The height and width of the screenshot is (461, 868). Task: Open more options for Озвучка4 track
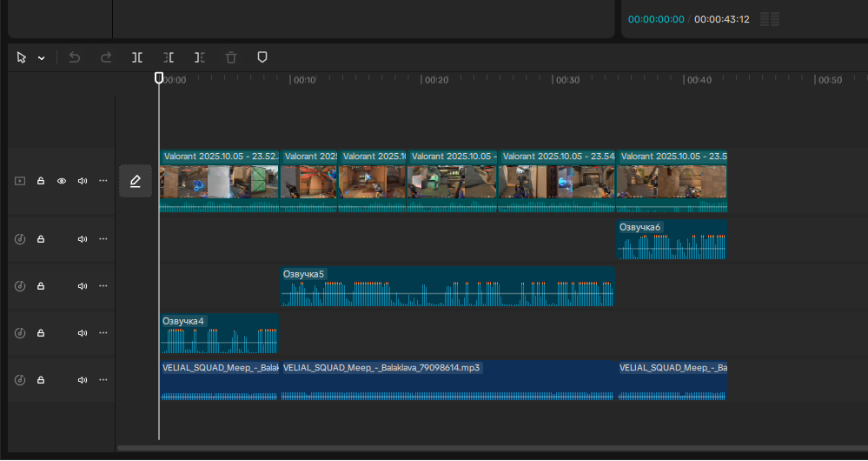[103, 333]
